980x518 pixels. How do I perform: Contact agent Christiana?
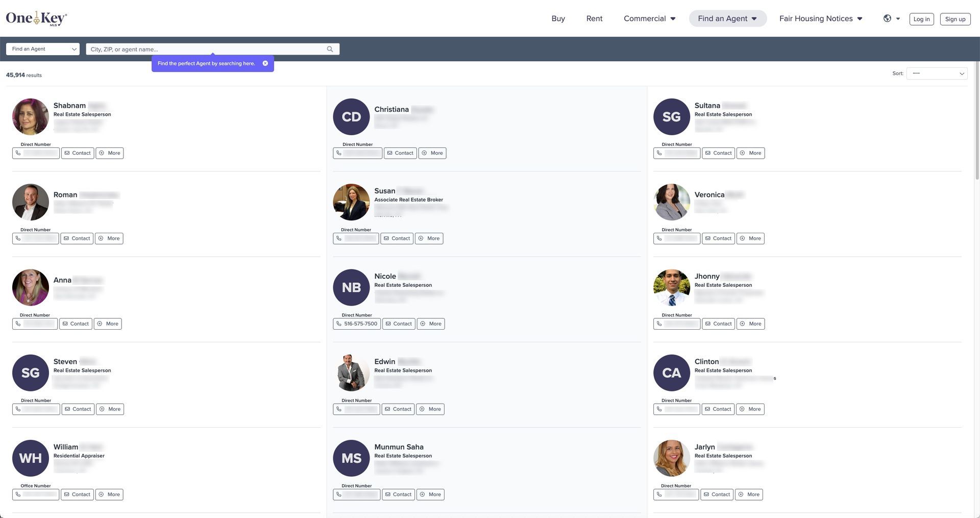point(400,153)
